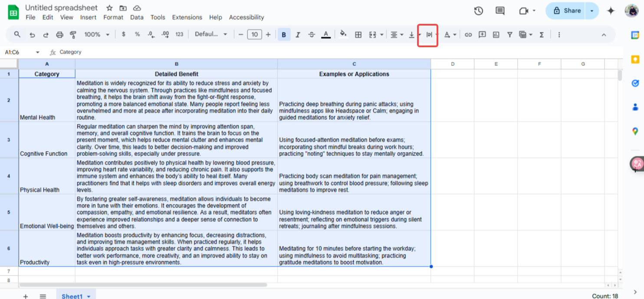
Task: Collapse the menus with up chevron
Action: point(604,35)
